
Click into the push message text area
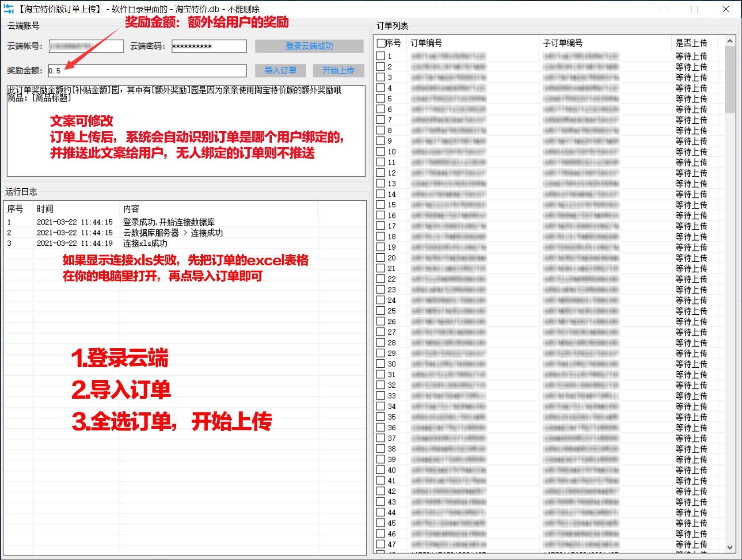point(186,131)
